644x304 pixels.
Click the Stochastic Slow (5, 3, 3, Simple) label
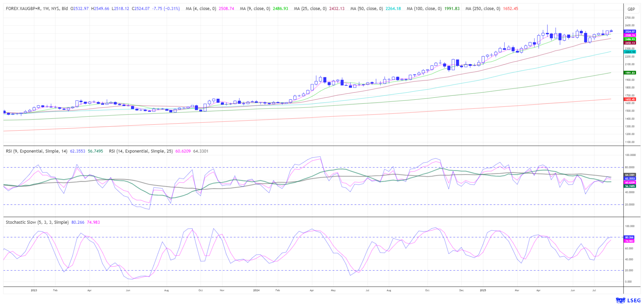click(37, 222)
